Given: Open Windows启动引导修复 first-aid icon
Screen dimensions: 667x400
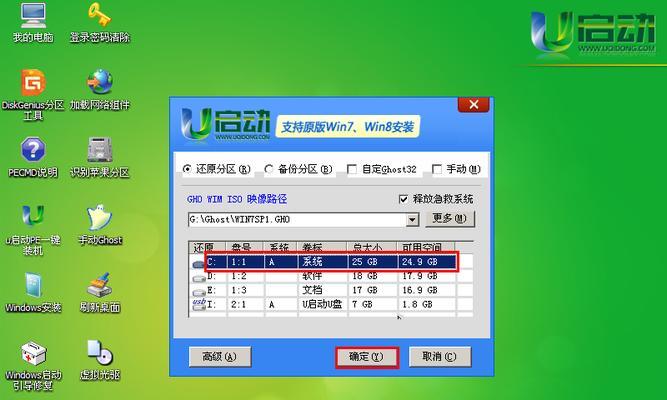Looking at the screenshot, I should pyautogui.click(x=33, y=365).
